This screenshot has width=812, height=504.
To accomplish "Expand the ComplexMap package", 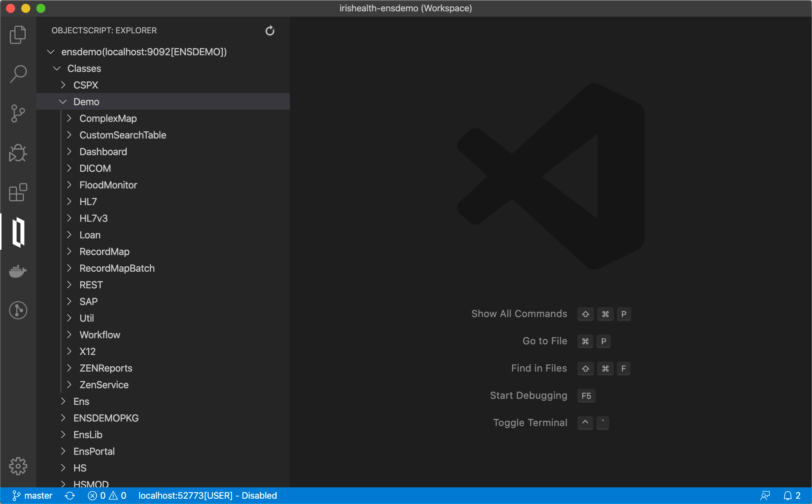I will point(69,118).
